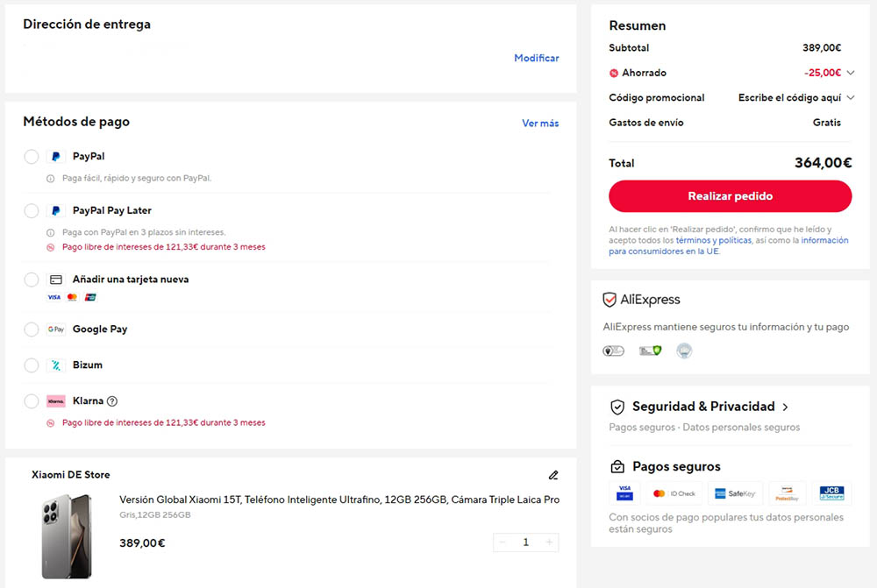Image resolution: width=877 pixels, height=588 pixels.
Task: Click the Mastercard ID Check badge
Action: point(674,493)
